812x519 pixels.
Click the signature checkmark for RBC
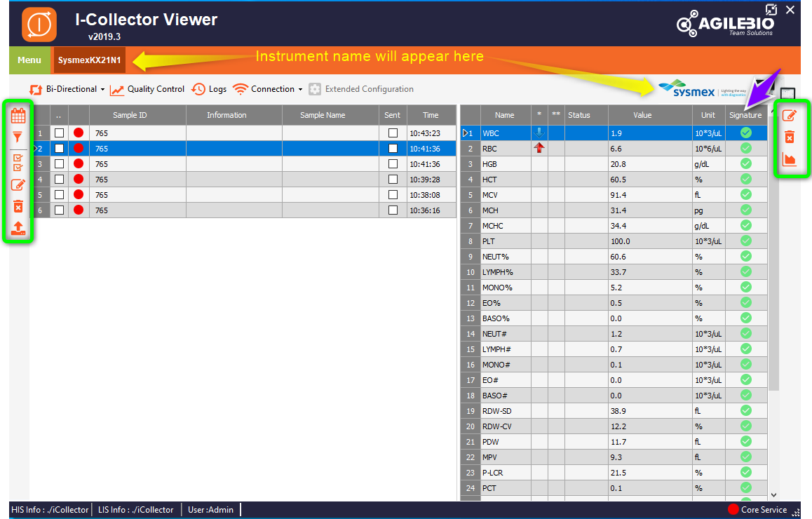point(745,148)
